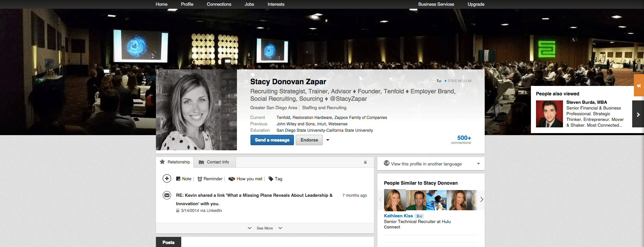Click the How you met handshake icon
This screenshot has height=247, width=644.
coord(232,179)
